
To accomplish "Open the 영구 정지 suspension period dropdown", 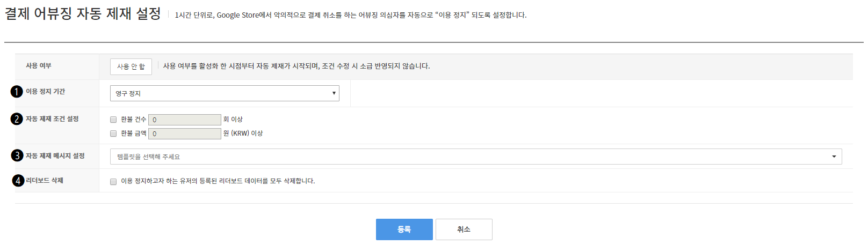I will tap(225, 93).
